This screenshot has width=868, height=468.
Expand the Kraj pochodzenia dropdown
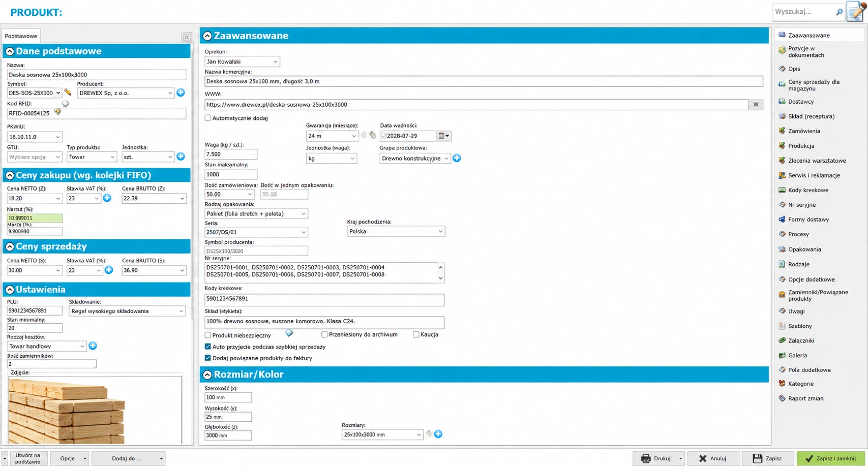tap(396, 231)
